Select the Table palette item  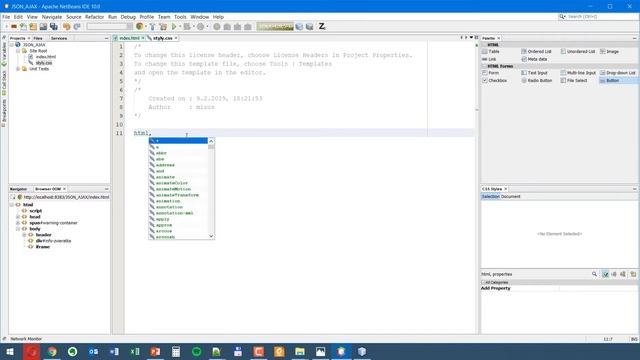(x=491, y=51)
